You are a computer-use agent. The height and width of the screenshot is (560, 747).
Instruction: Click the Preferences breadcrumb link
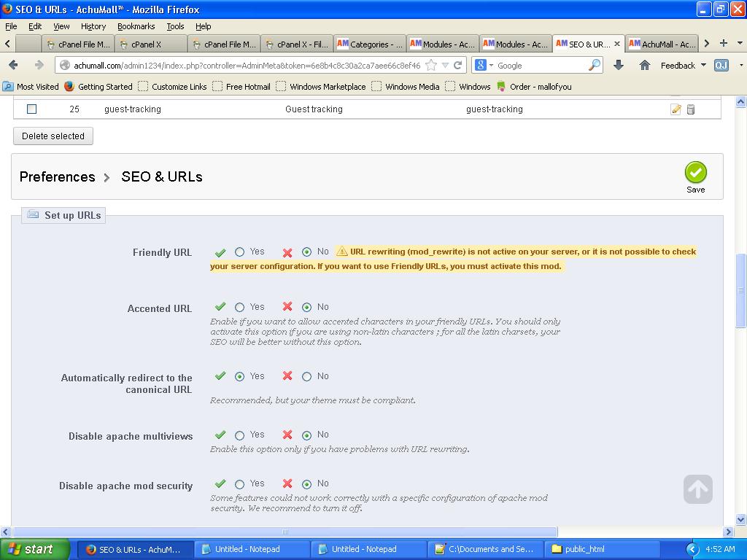pyautogui.click(x=57, y=176)
